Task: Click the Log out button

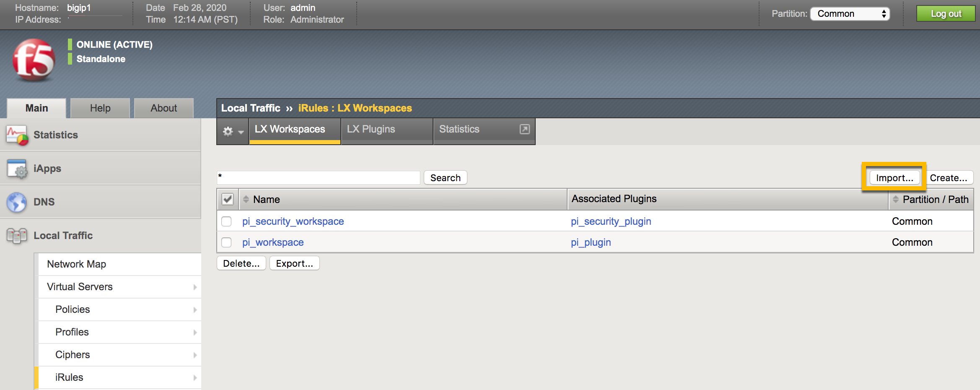Action: click(x=946, y=14)
